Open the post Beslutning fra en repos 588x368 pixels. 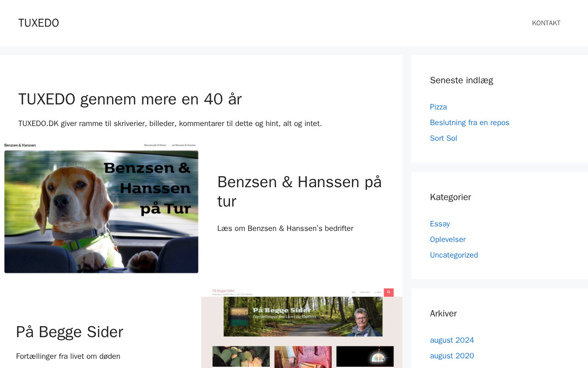[469, 123]
